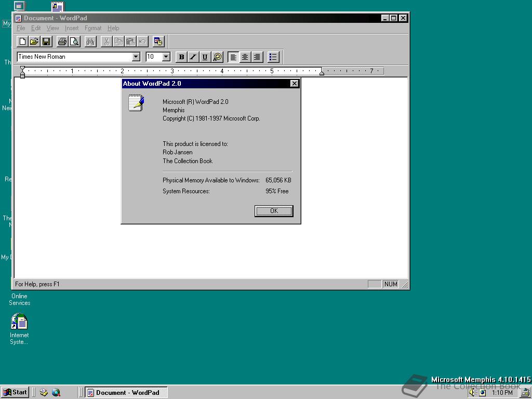Click the Internet Explorer quick launch icon
The height and width of the screenshot is (399, 532).
(x=56, y=393)
